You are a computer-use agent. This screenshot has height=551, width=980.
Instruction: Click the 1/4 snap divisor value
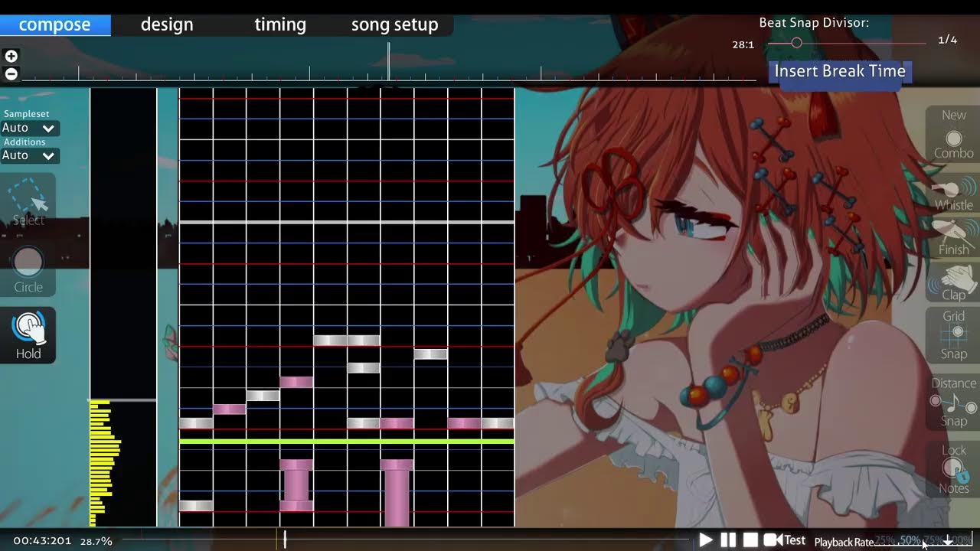(x=947, y=40)
